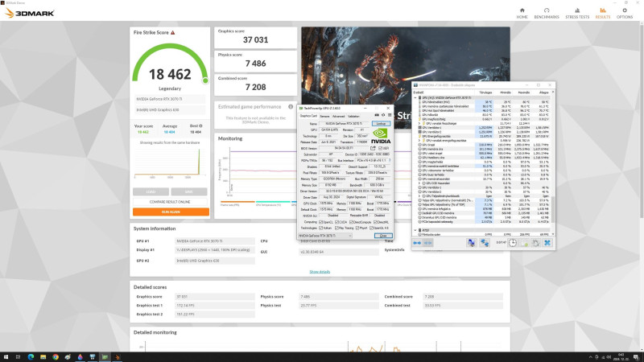Open Microsoft Edge from the taskbar
The height and width of the screenshot is (362, 644).
[x=31, y=357]
